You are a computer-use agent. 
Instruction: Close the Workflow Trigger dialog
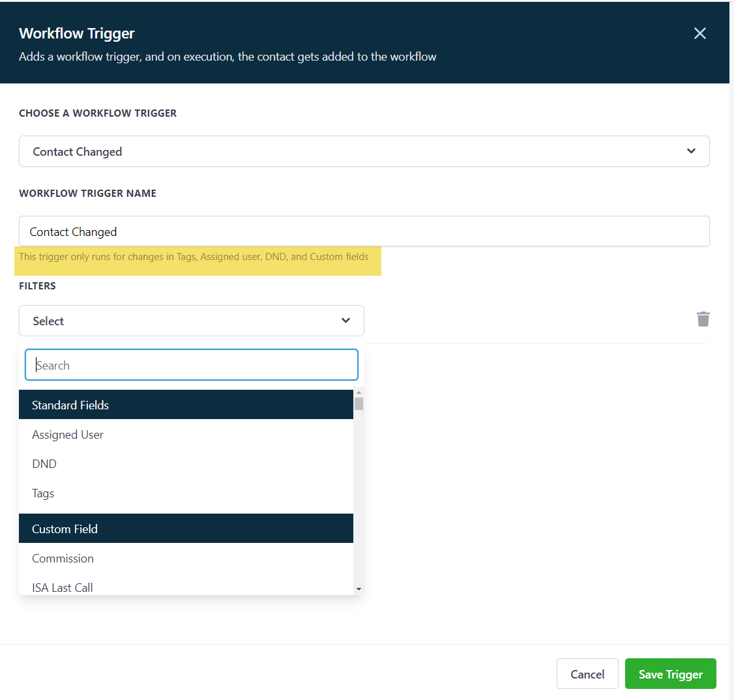coord(699,33)
